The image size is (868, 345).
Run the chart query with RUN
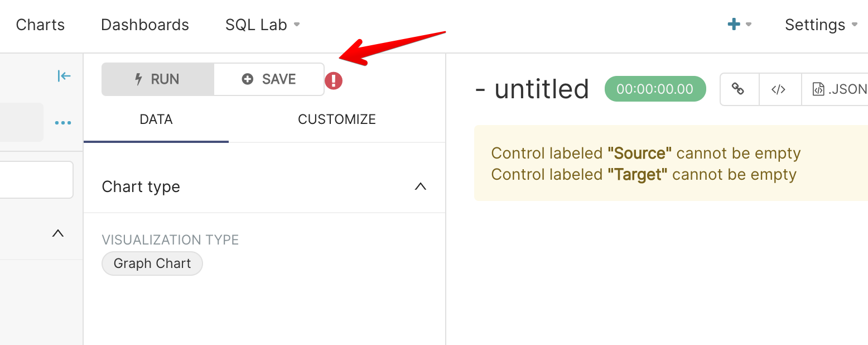pos(157,79)
